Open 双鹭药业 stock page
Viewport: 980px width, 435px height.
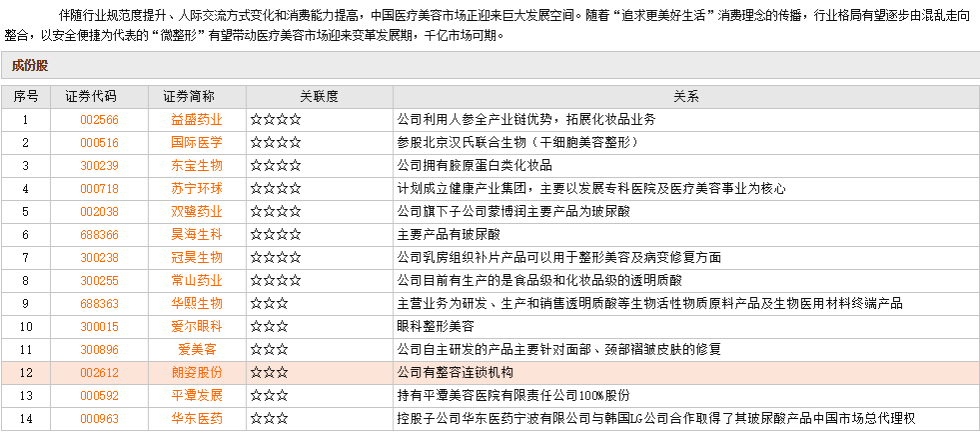(x=197, y=212)
